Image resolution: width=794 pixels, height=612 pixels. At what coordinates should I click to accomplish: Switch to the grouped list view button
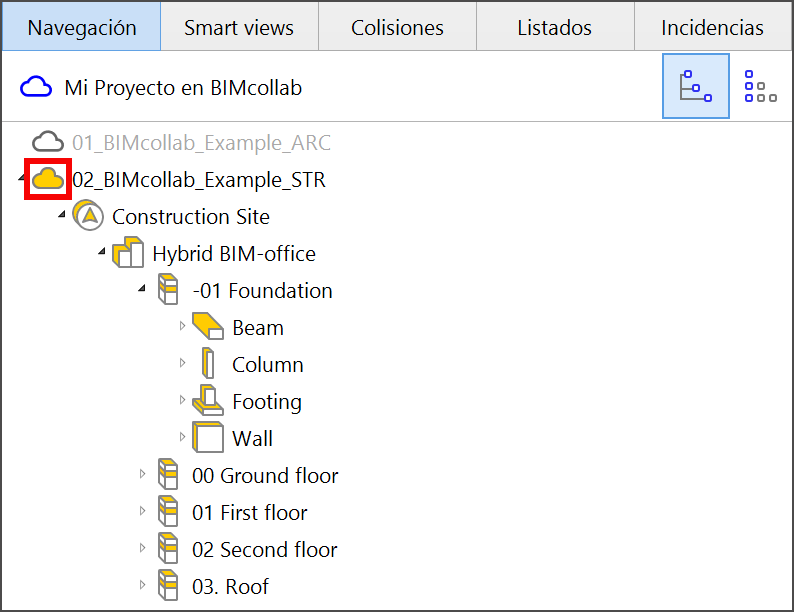point(760,86)
